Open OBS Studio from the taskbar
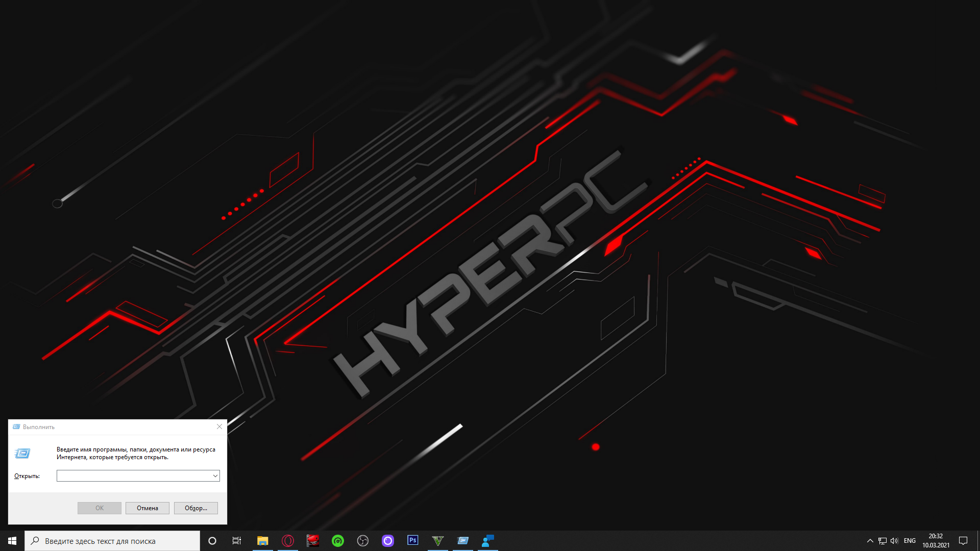Viewport: 980px width, 551px height. pyautogui.click(x=363, y=541)
